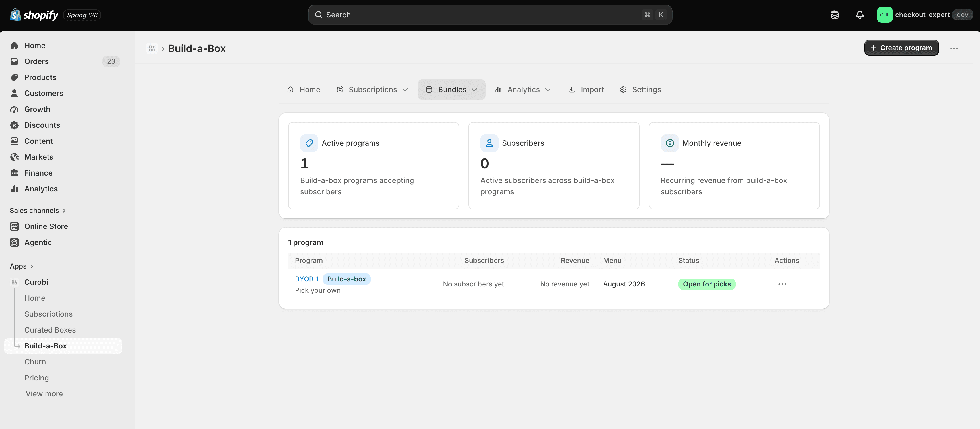Expand the Apps section chevron
The image size is (980, 429).
click(x=32, y=266)
